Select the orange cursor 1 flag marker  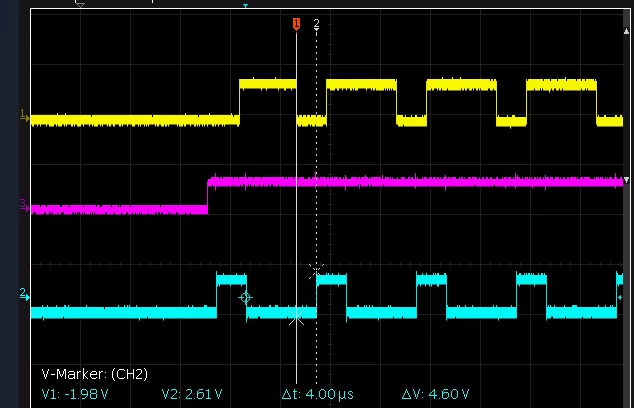[296, 24]
